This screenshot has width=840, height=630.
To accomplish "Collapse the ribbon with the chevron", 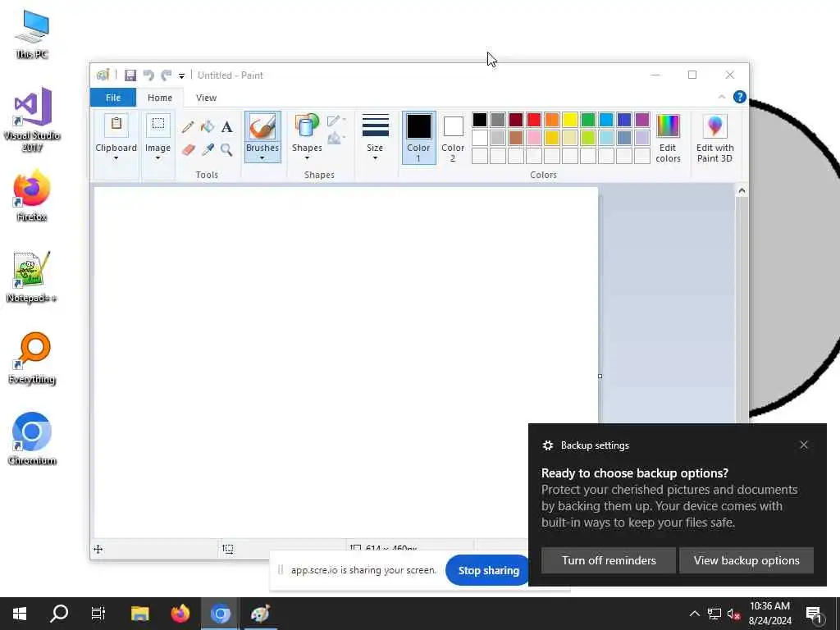I will click(722, 97).
